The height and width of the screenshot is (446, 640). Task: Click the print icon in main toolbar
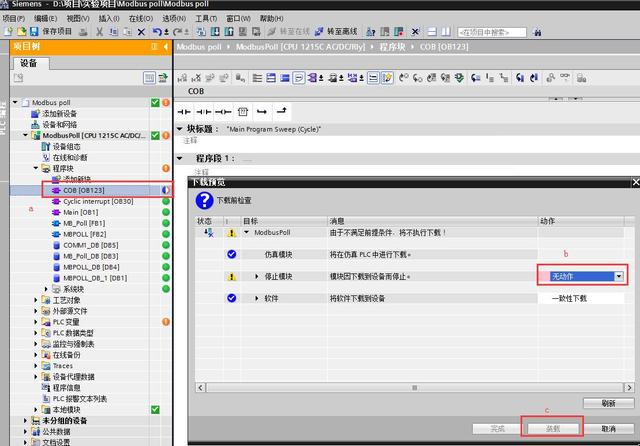click(83, 31)
